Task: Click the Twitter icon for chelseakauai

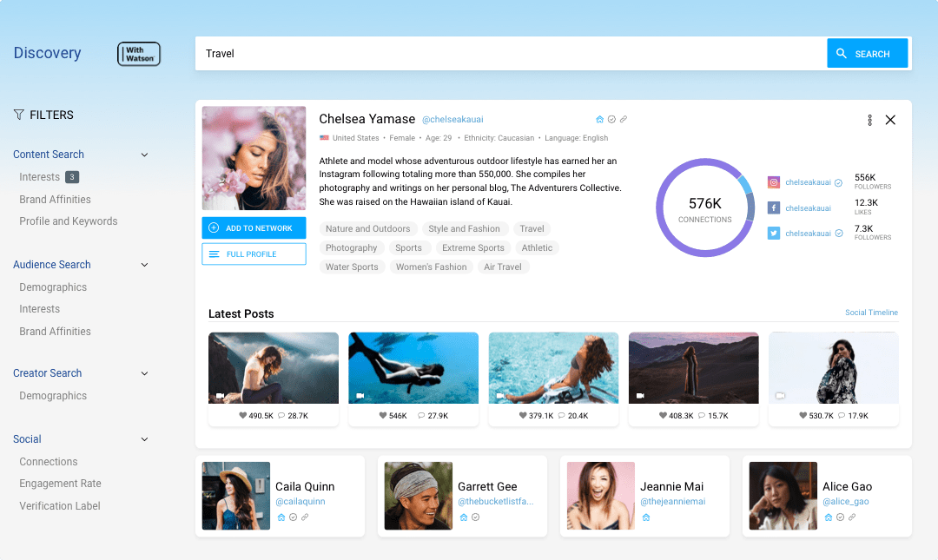Action: [x=774, y=233]
